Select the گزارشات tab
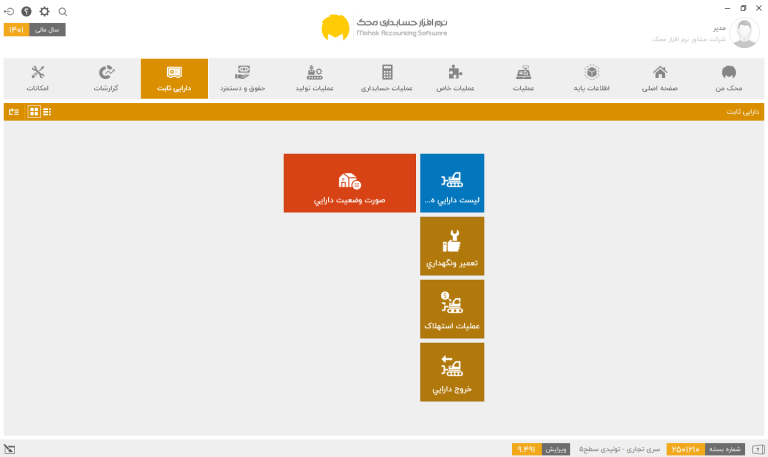The height and width of the screenshot is (457, 768). (x=106, y=79)
